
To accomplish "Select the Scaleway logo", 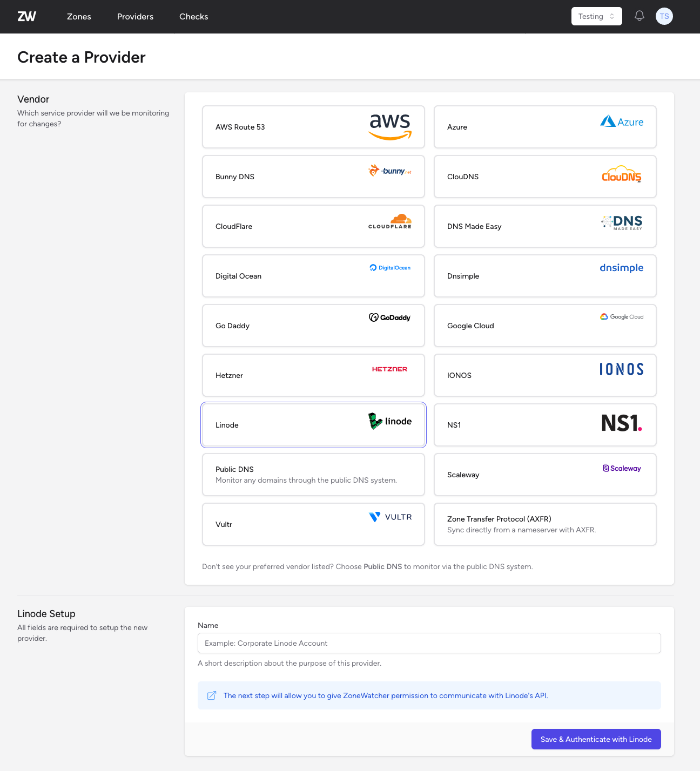I will (x=622, y=468).
